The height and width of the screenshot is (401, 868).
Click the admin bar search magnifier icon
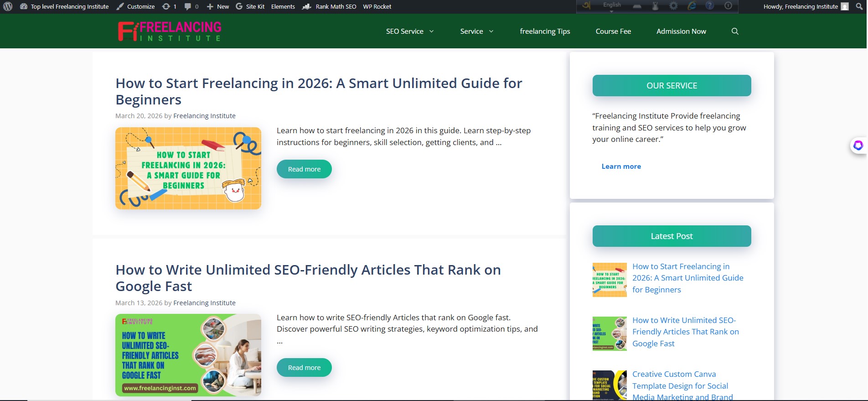tap(859, 6)
